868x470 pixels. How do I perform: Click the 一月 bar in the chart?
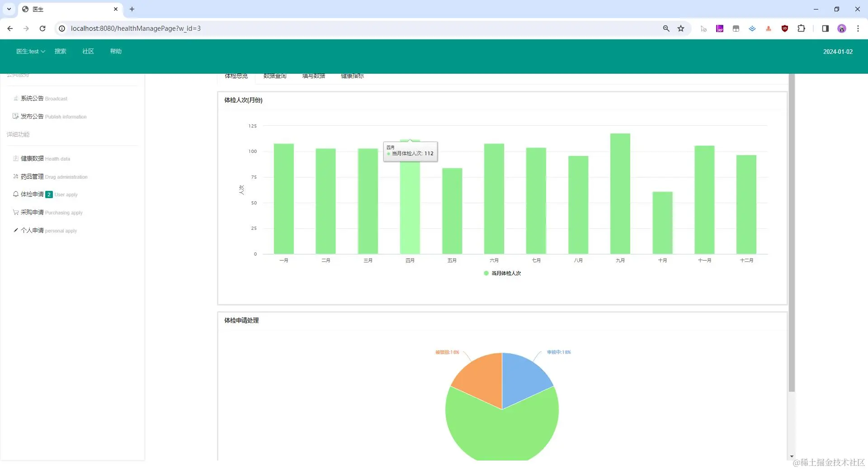point(284,199)
